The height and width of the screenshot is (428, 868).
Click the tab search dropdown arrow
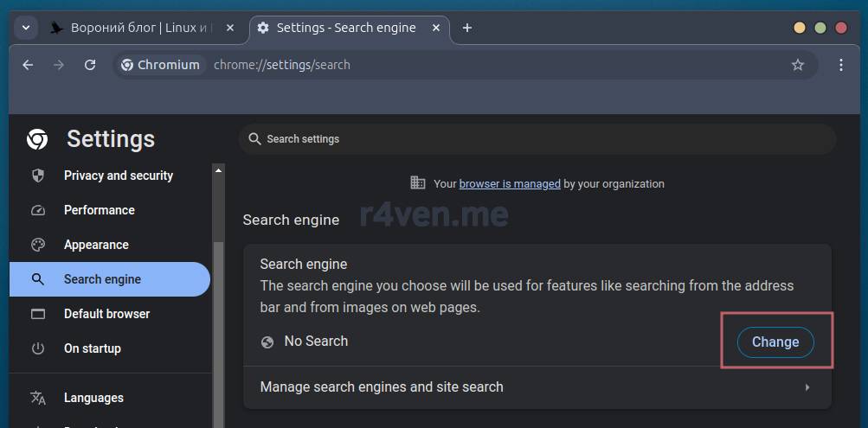pos(26,28)
